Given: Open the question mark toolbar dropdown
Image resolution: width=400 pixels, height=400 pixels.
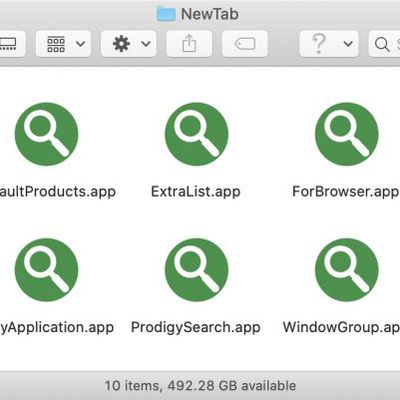Looking at the screenshot, I should point(329,44).
